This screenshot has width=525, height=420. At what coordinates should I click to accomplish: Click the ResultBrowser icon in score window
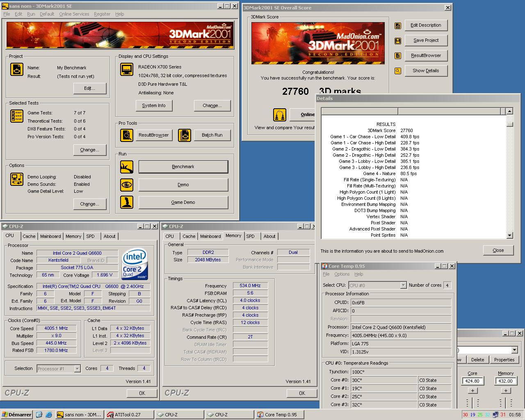tap(398, 56)
